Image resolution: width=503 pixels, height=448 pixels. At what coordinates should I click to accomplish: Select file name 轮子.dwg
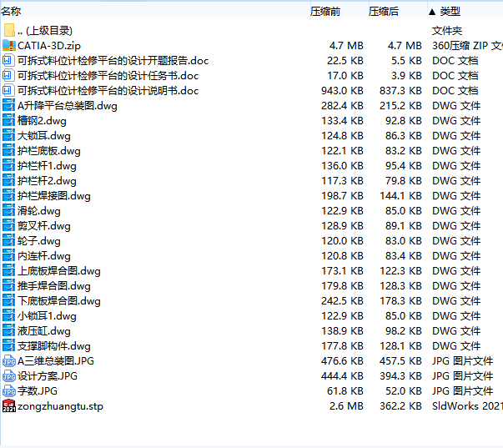click(x=39, y=241)
